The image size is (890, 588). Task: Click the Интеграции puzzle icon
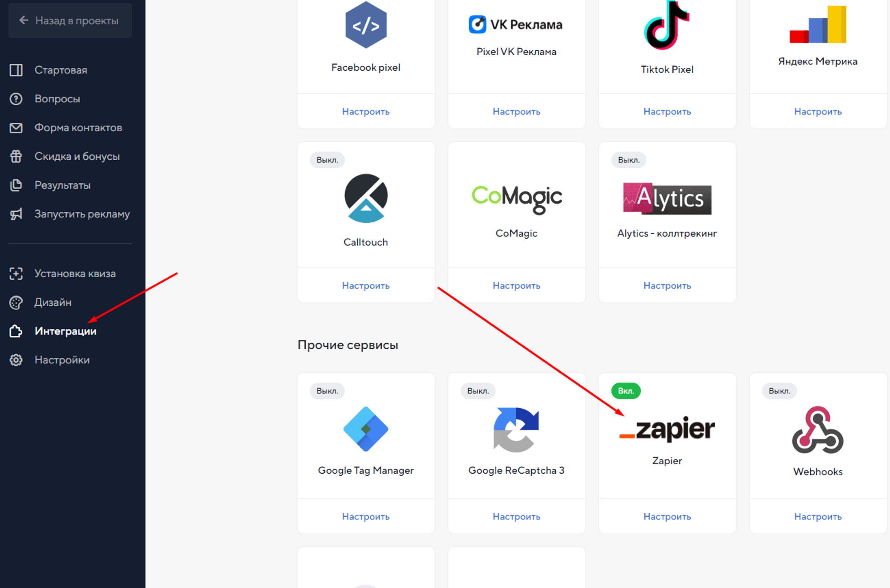(x=16, y=331)
